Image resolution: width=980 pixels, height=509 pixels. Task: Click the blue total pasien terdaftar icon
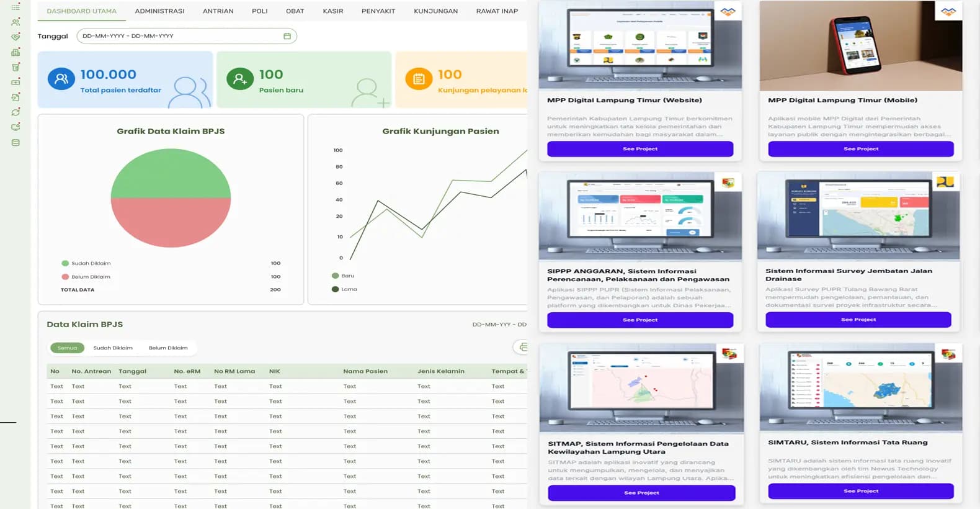pos(61,79)
